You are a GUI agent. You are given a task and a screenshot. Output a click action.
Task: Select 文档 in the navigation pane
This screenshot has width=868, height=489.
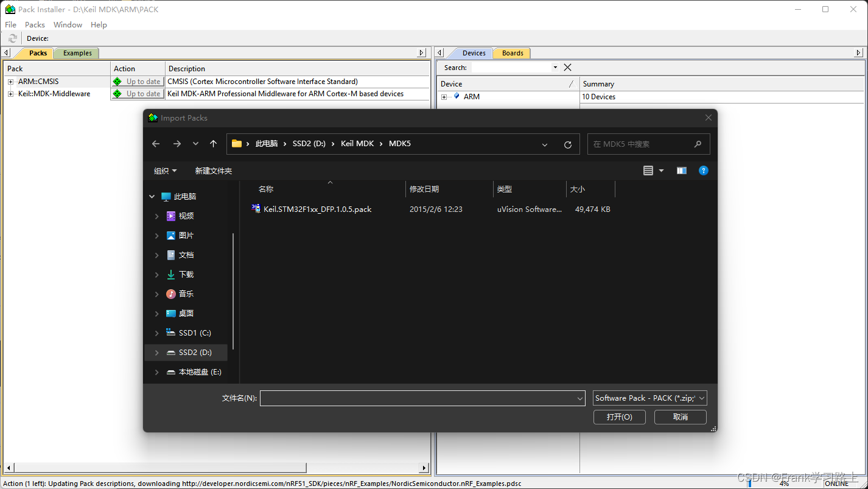point(186,255)
